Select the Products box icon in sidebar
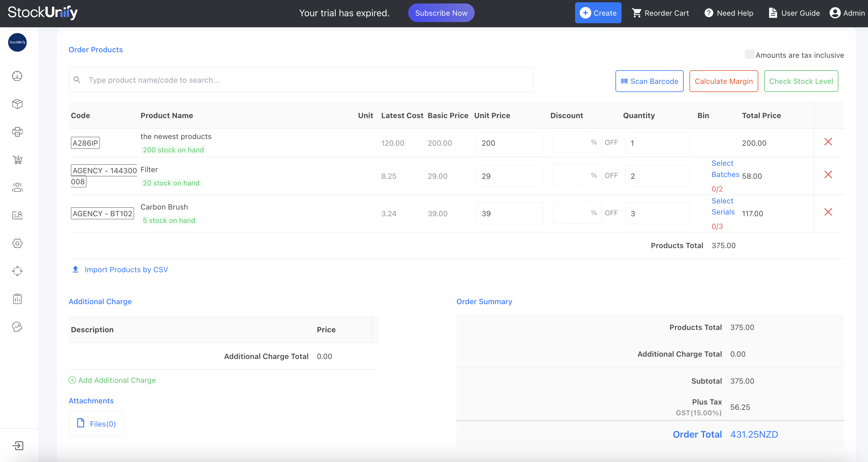868x462 pixels. pos(17,104)
